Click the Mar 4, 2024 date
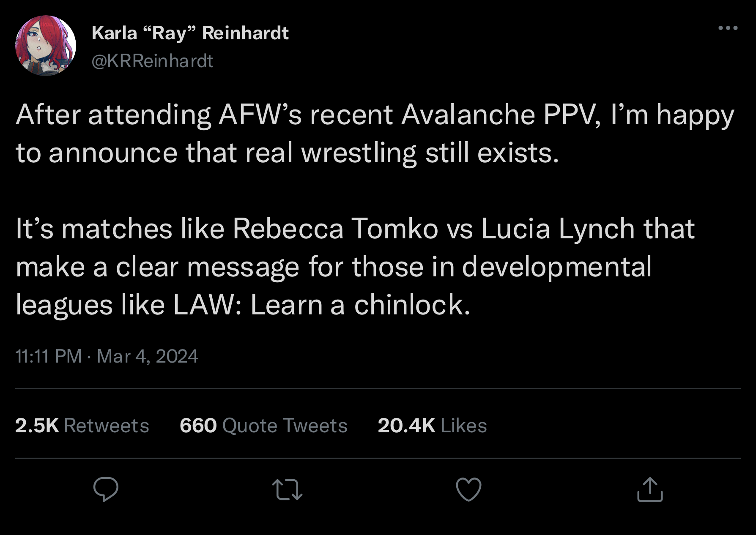Viewport: 756px width, 535px height. [x=147, y=356]
